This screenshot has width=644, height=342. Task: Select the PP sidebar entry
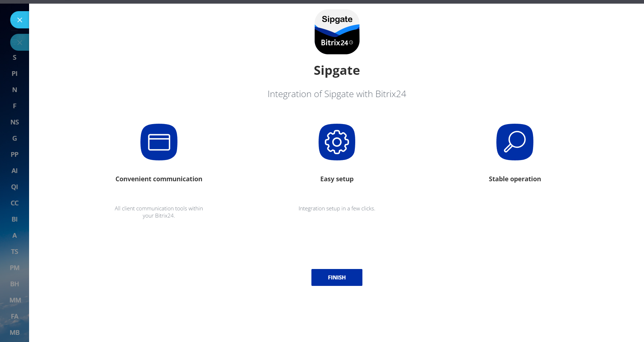point(15,155)
